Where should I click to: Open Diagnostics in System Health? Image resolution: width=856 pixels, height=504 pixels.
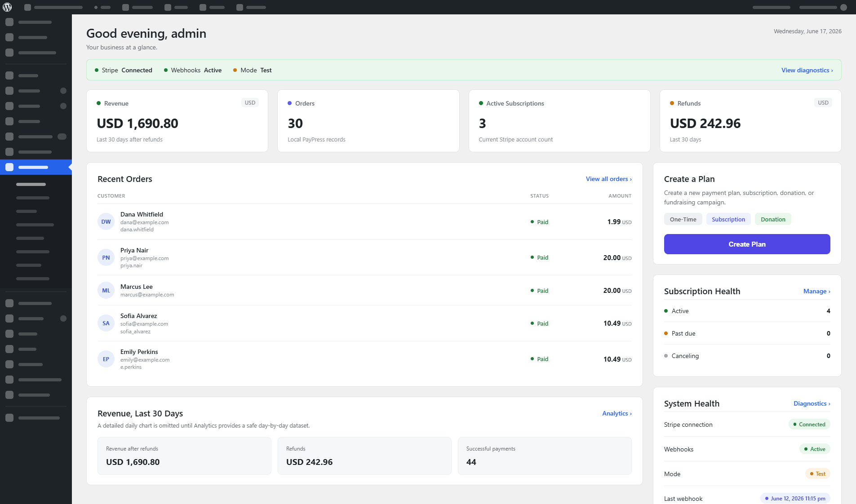click(x=812, y=403)
